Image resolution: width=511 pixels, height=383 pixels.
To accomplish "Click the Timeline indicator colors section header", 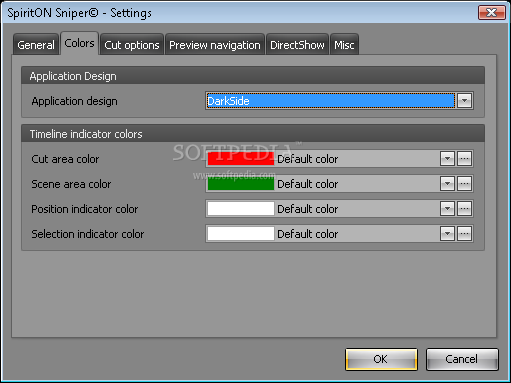I will pyautogui.click(x=253, y=134).
